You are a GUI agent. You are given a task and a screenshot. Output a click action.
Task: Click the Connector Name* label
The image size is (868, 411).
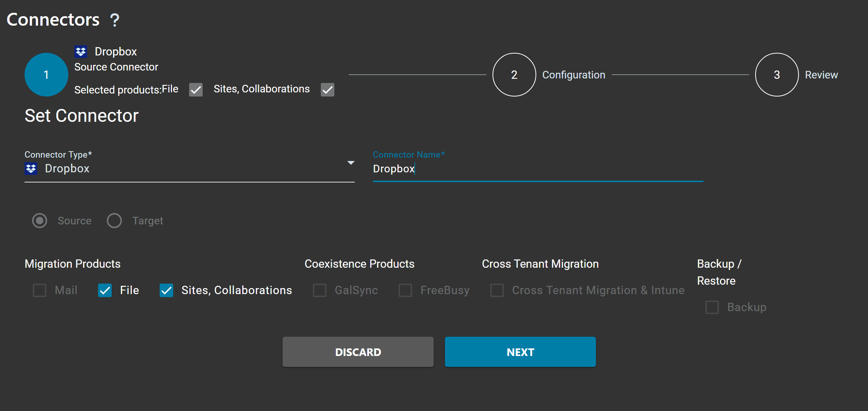point(409,155)
